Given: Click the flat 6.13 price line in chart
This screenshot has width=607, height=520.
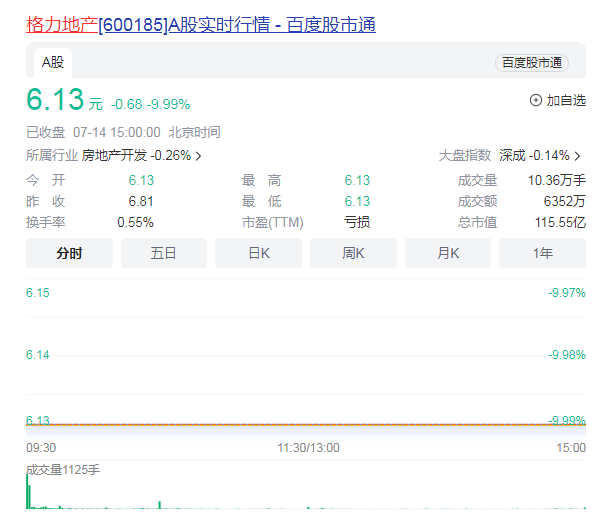Looking at the screenshot, I should click(x=300, y=424).
